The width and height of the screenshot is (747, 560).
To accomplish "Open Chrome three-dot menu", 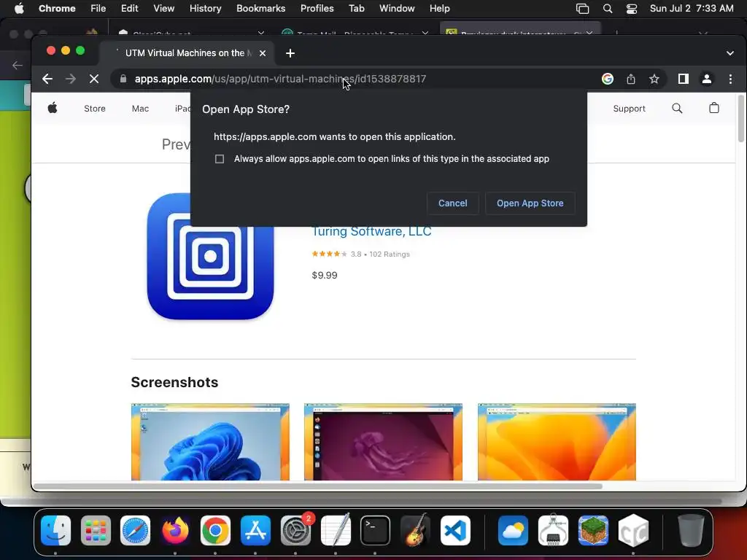I will click(730, 79).
